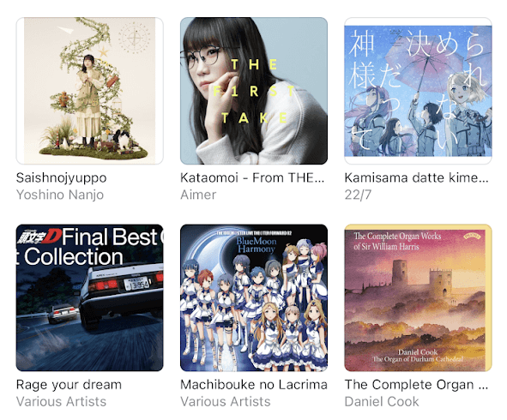Click the 'Kataomoi - From THE...' title
The height and width of the screenshot is (420, 507).
point(252,177)
